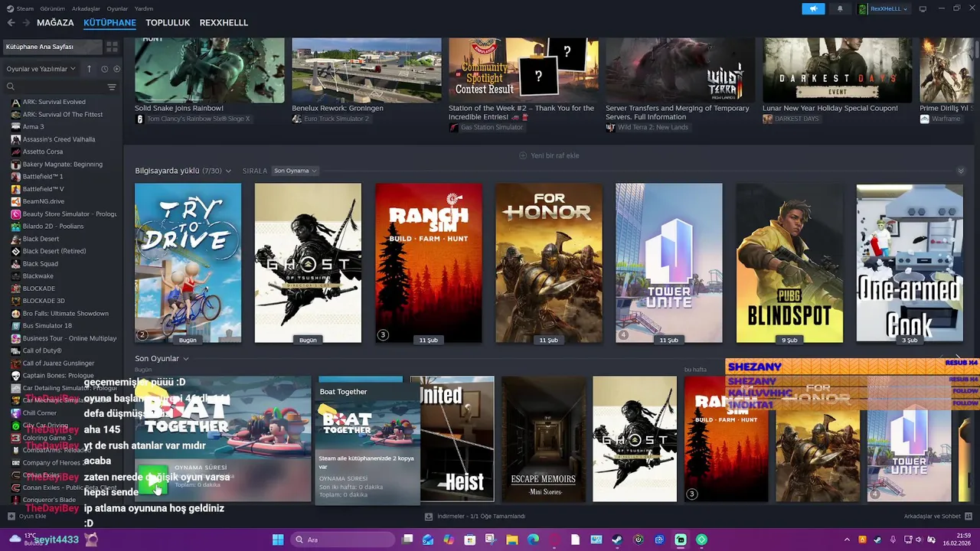Select For Honor installed cover
Screen dimensions: 980x551
(x=549, y=262)
